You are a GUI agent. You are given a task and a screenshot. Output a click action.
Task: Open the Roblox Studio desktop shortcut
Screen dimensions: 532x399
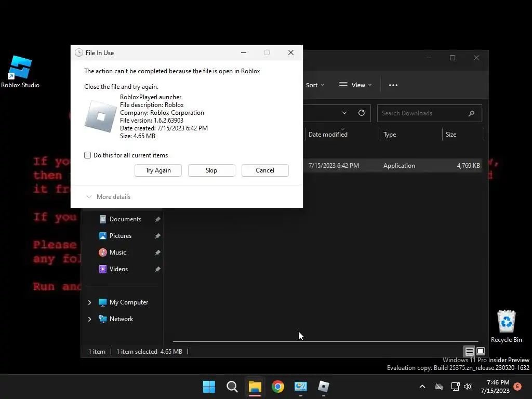tap(20, 72)
